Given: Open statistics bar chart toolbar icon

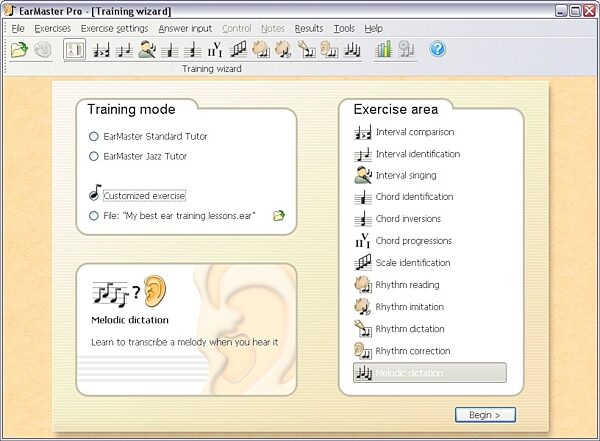Looking at the screenshot, I should [383, 49].
